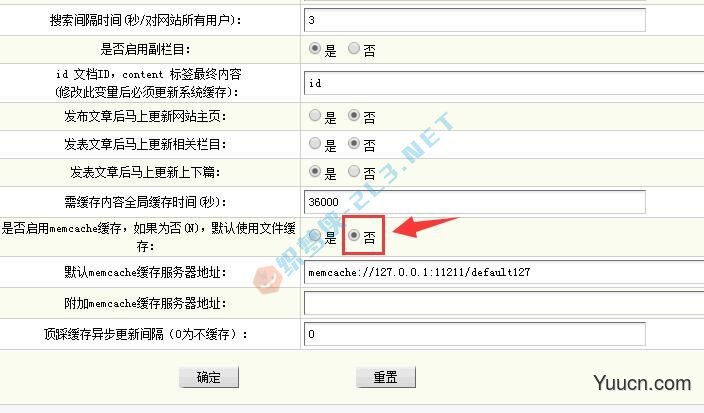Select 是 for 是否启用副栏目

click(315, 48)
